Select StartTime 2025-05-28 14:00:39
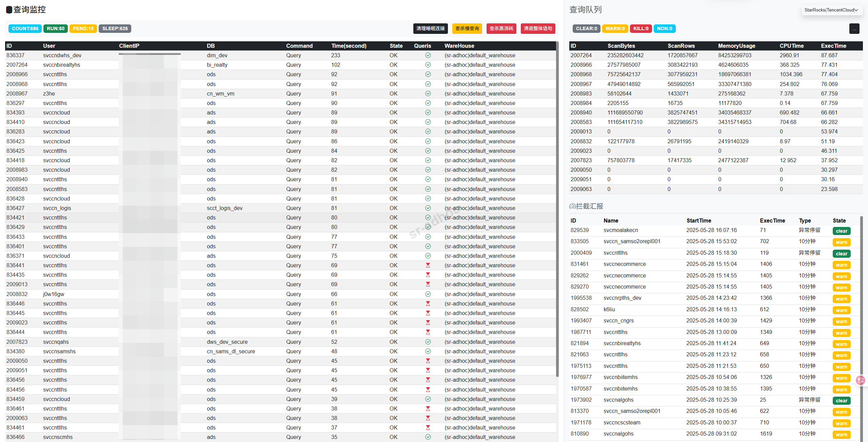Image resolution: width=868 pixels, height=442 pixels. click(711, 320)
